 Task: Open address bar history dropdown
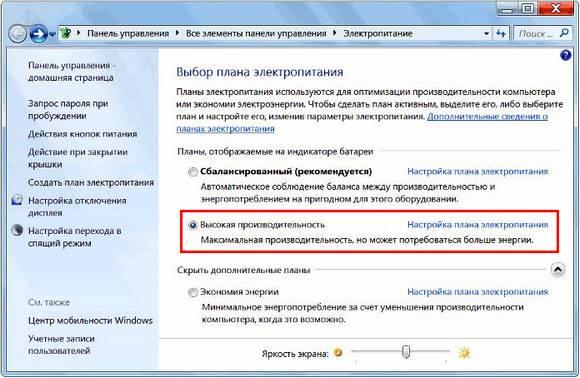pyautogui.click(x=486, y=34)
